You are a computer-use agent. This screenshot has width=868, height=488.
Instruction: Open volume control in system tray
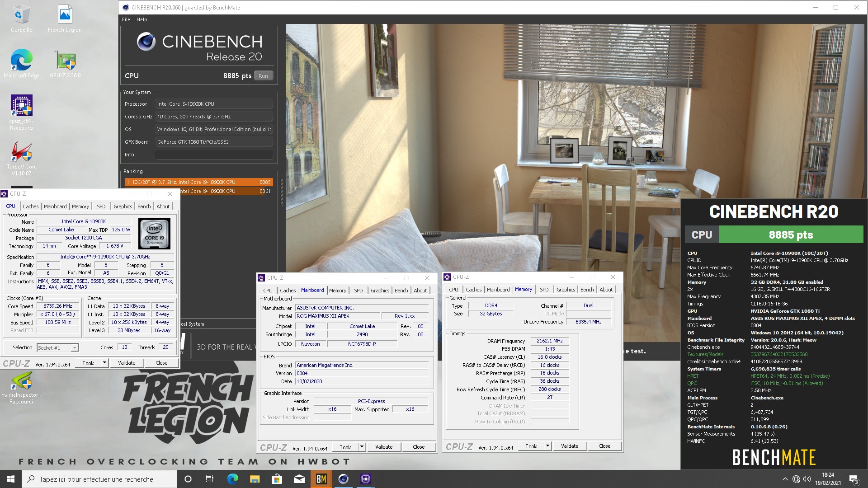point(807,479)
